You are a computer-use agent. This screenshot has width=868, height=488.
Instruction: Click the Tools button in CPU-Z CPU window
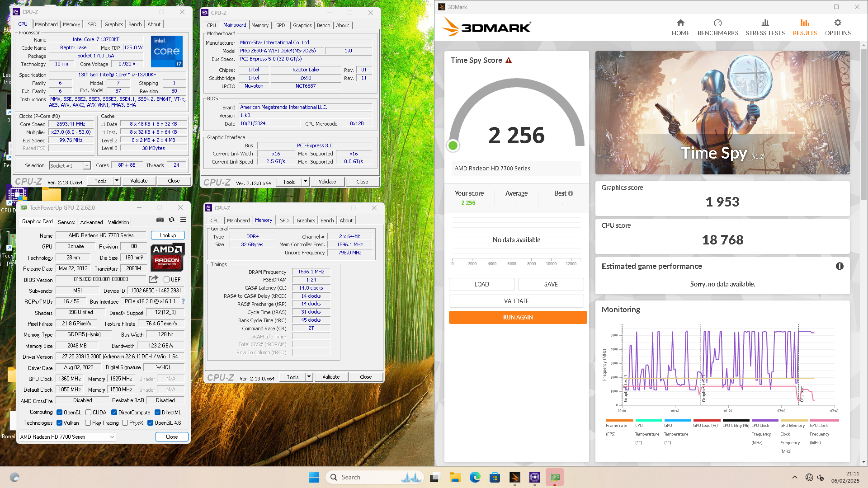coord(100,181)
